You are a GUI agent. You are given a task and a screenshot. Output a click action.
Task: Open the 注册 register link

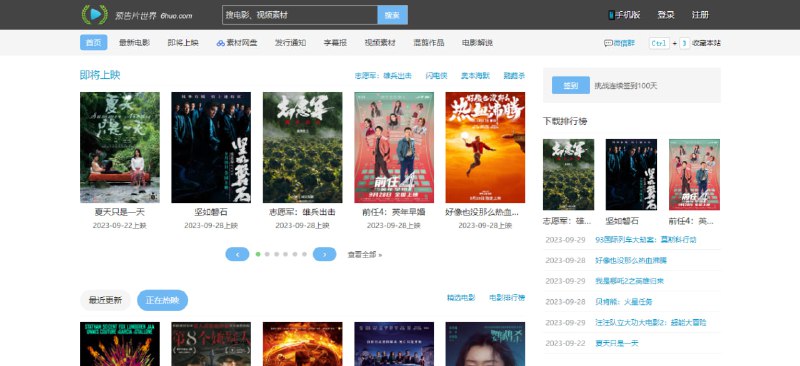point(700,15)
